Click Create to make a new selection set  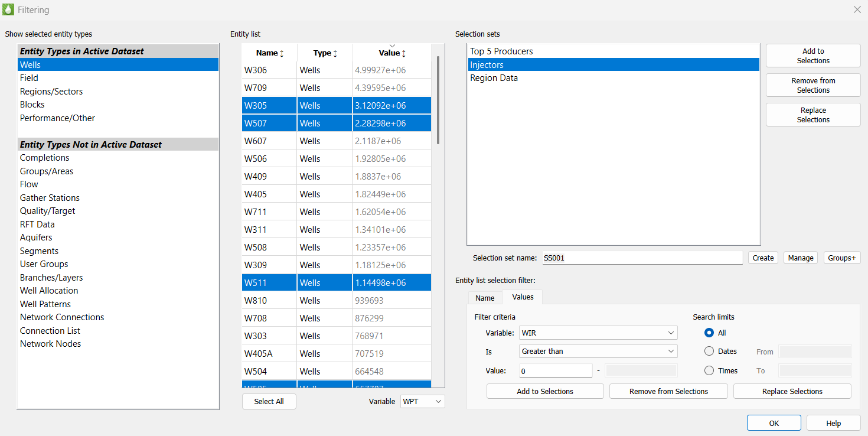tap(763, 258)
